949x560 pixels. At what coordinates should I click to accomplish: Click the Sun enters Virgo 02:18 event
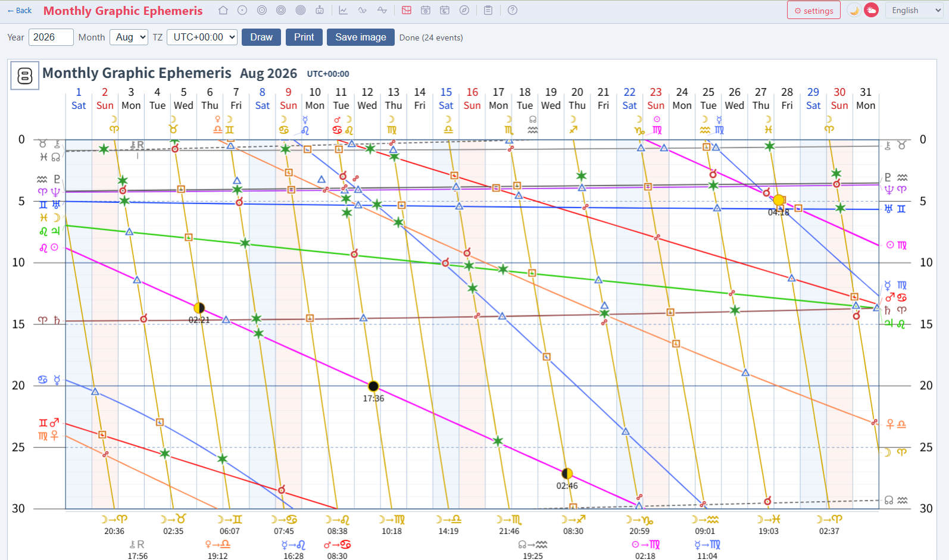pos(645,550)
